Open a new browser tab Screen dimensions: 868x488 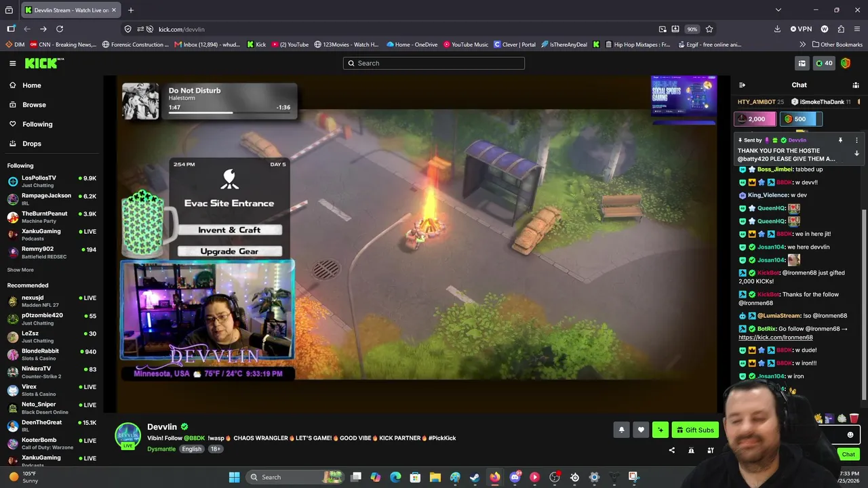131,10
